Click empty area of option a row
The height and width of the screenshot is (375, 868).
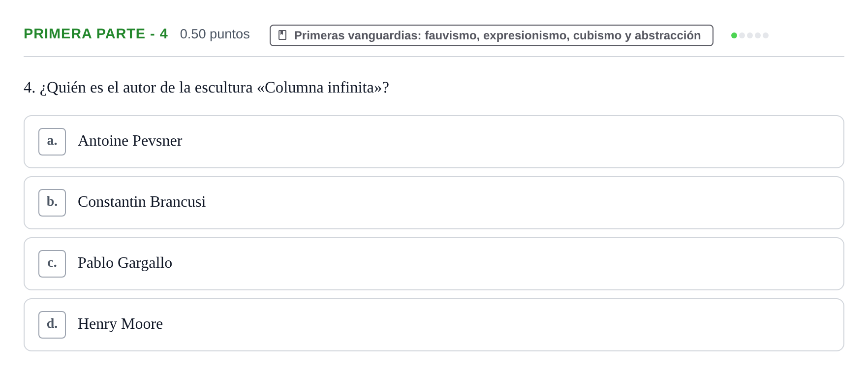[492, 142]
